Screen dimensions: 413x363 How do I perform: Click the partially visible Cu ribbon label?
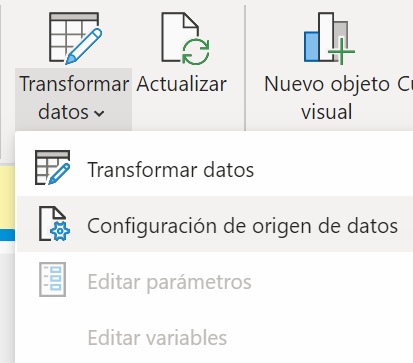tap(405, 84)
